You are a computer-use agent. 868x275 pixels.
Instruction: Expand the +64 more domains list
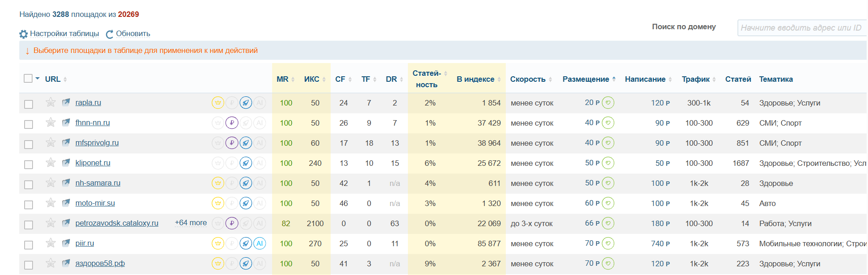[191, 223]
